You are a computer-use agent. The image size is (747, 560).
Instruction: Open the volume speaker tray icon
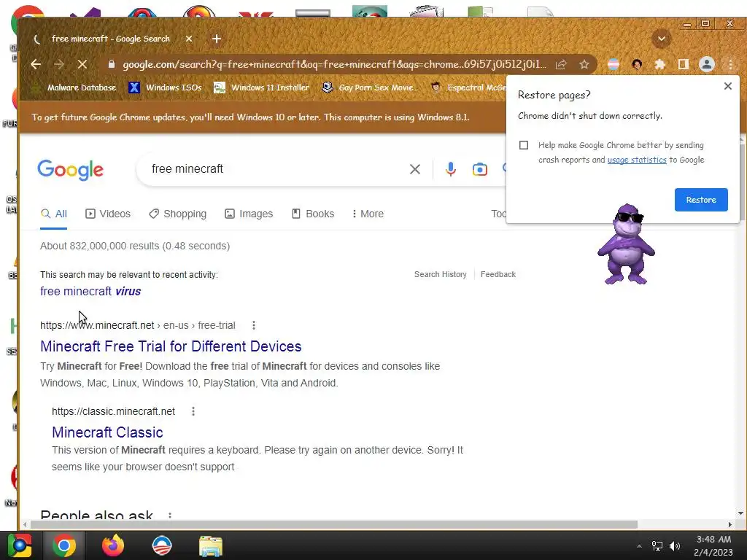tap(675, 546)
